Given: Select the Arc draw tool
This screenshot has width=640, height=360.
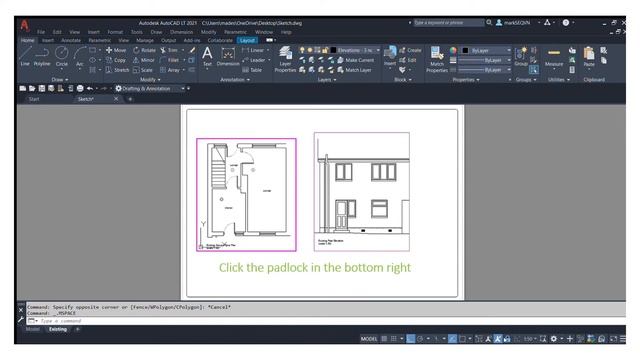Looking at the screenshot, I should click(80, 56).
